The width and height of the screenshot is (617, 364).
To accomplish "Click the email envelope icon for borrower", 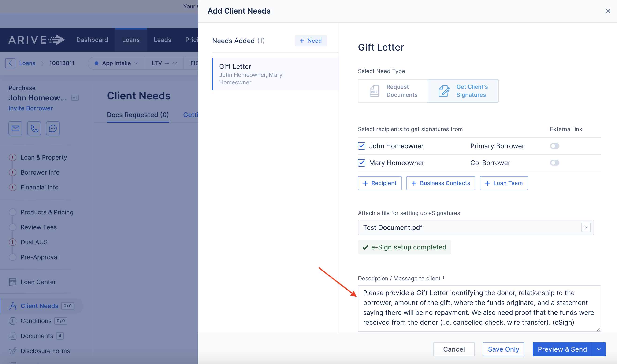I will pos(15,128).
